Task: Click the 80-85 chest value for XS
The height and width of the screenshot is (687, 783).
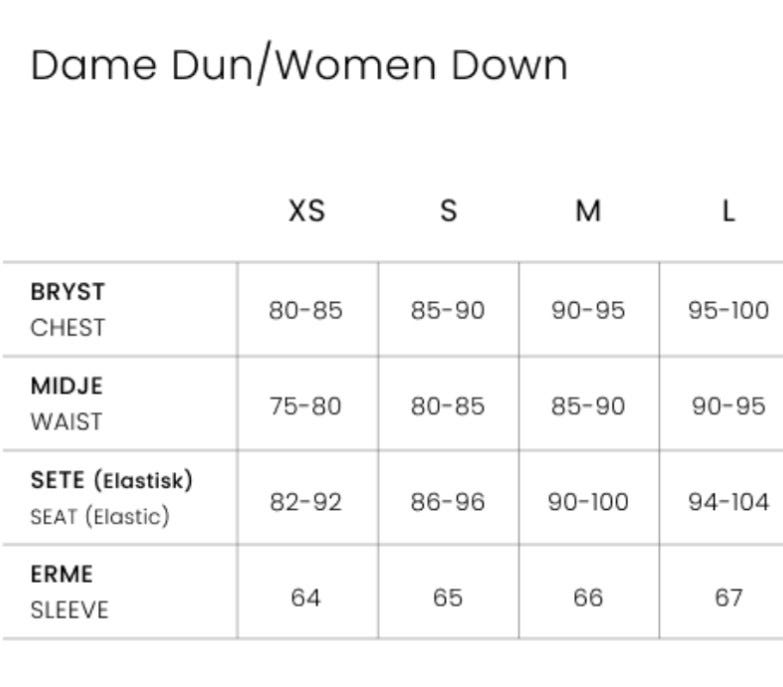Action: coord(306,310)
